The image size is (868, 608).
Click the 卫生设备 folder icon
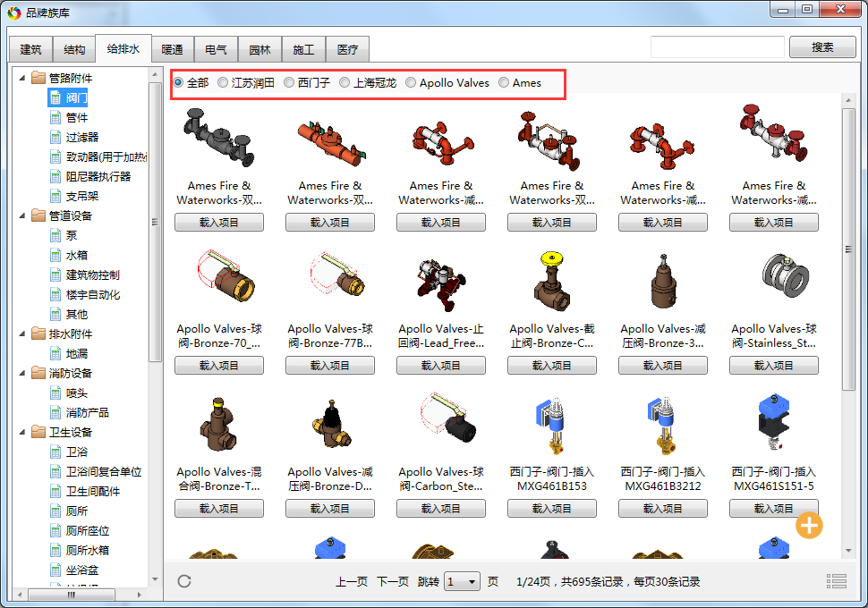[38, 432]
